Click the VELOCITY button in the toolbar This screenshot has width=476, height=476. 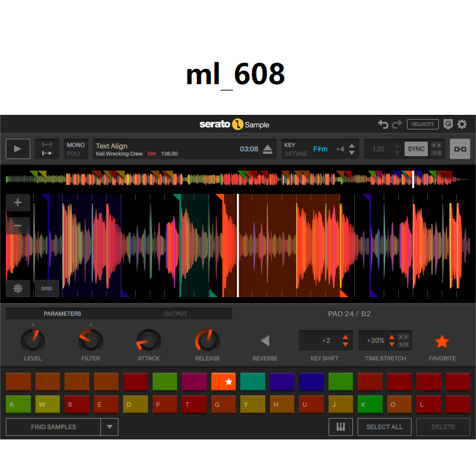pos(422,124)
